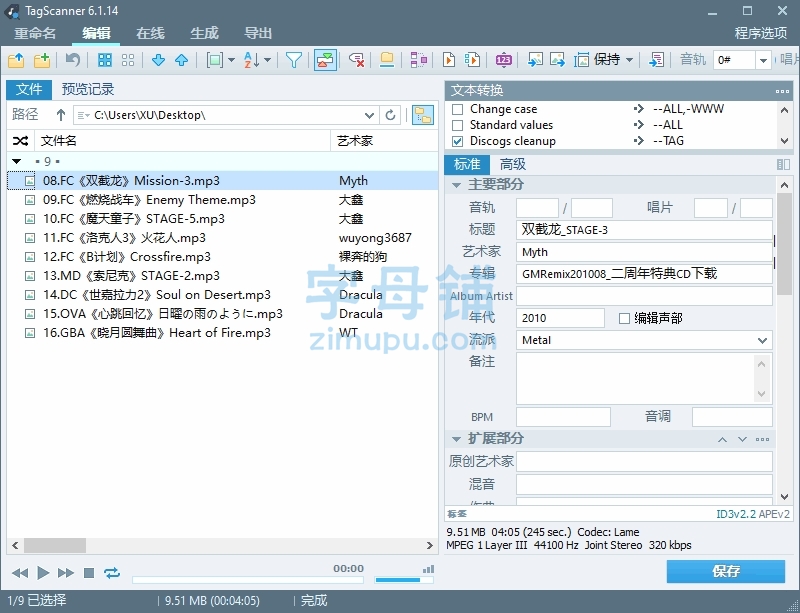The image size is (800, 613).
Task: Switch to 重命名 tab
Action: coord(35,33)
